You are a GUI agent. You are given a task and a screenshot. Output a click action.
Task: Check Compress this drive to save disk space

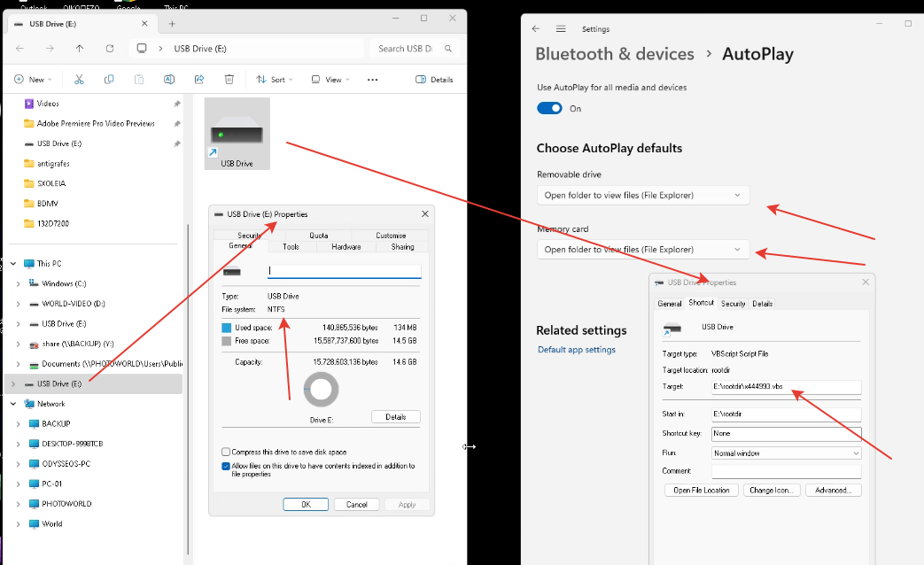coord(226,452)
